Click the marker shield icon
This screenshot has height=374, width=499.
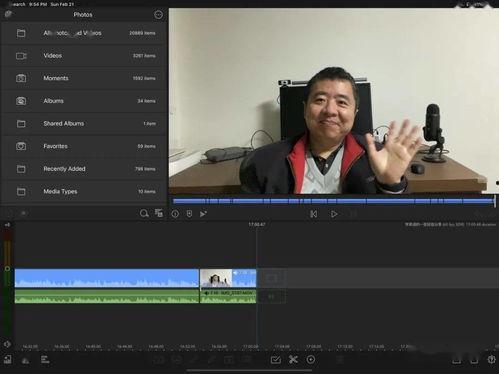pos(189,214)
